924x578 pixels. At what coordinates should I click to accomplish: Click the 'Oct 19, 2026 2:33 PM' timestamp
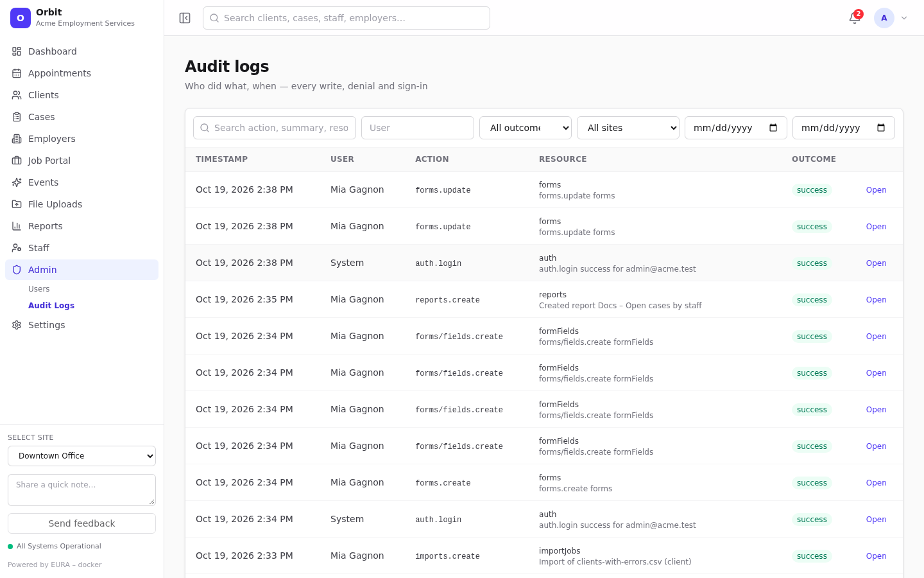(244, 556)
